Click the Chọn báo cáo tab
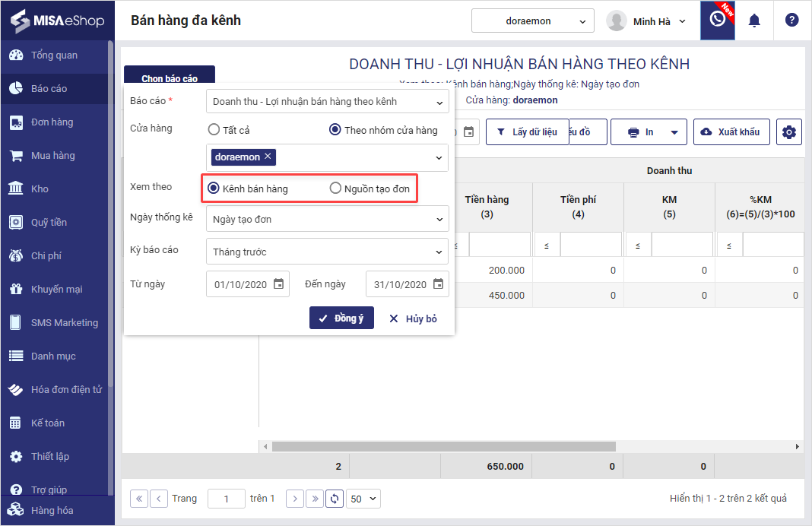Screen dimensions: 812x526 [x=170, y=76]
